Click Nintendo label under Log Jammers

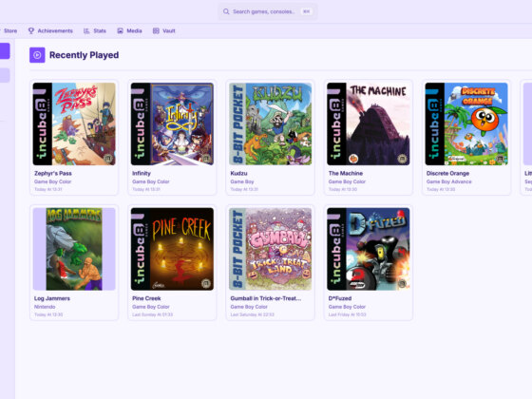[45, 307]
